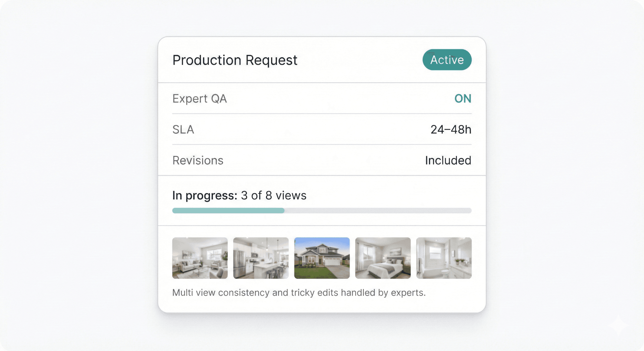This screenshot has height=351, width=644.
Task: Select the Production Request title
Action: point(234,60)
